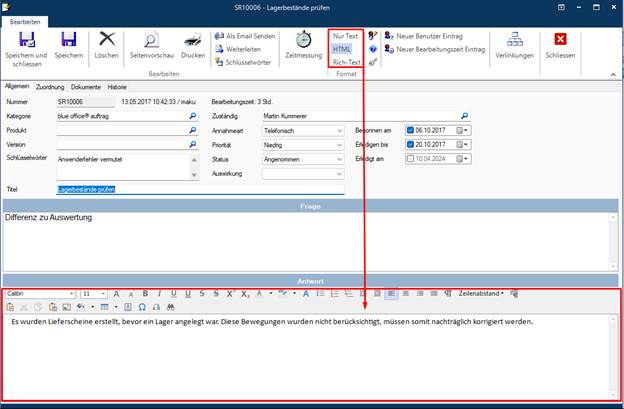
Task: Open find with binoculars icon
Action: point(171,307)
